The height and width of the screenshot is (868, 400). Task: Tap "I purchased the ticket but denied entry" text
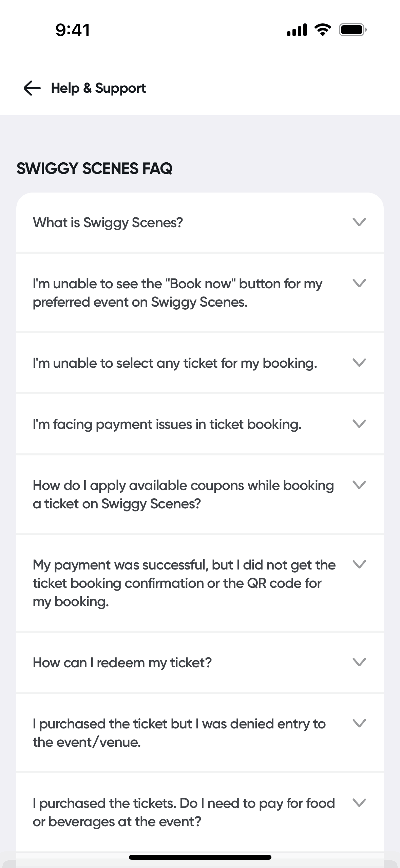tap(179, 733)
